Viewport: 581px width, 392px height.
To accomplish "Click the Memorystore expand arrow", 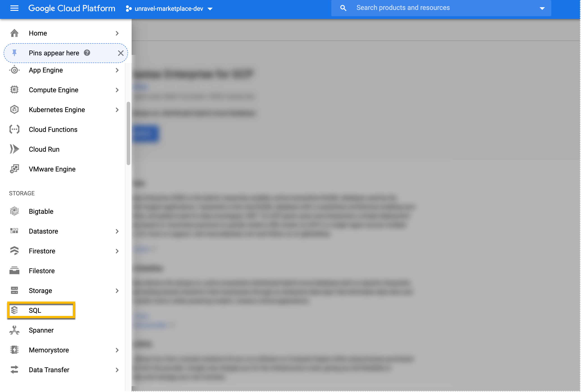I will point(117,350).
